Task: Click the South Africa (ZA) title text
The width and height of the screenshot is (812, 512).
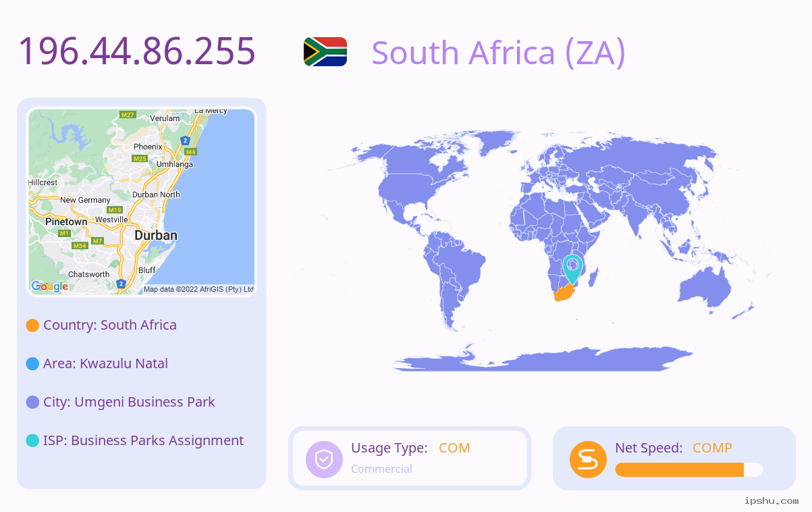Action: tap(499, 52)
